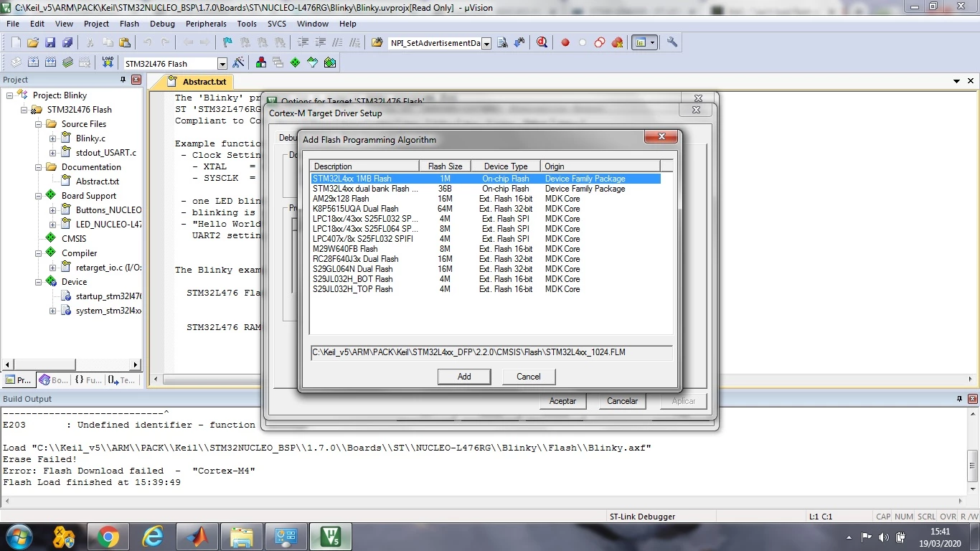Image resolution: width=980 pixels, height=551 pixels.
Task: Click the Build target icon
Action: [33, 63]
